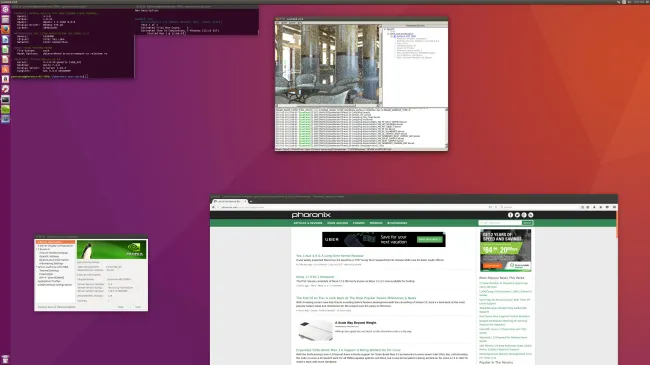The image size is (650, 365).
Task: Open System Settings from the launcher
Action: (x=5, y=89)
